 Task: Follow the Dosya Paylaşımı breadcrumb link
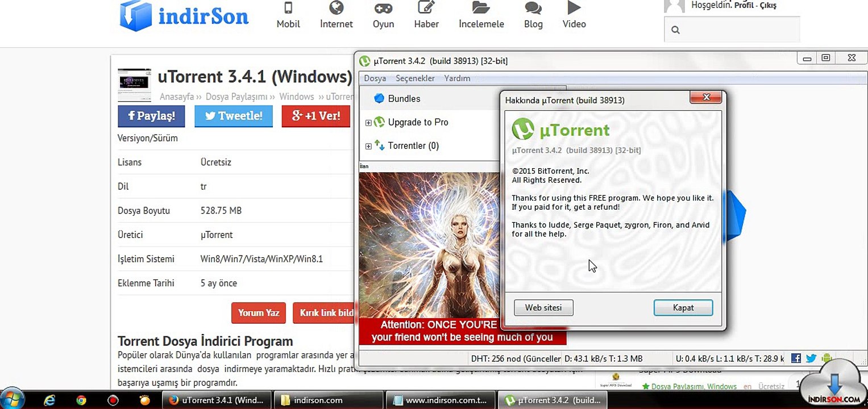pos(236,97)
